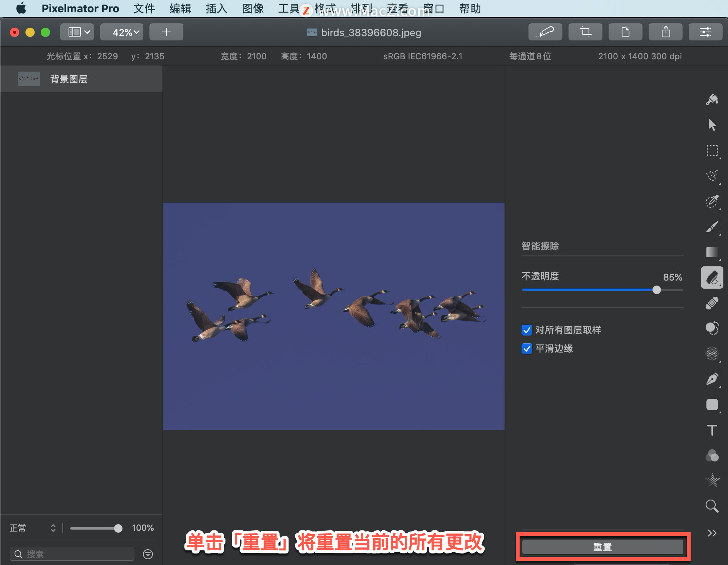Image resolution: width=728 pixels, height=565 pixels.
Task: Select the Arrange arrow tool
Action: pos(712,125)
